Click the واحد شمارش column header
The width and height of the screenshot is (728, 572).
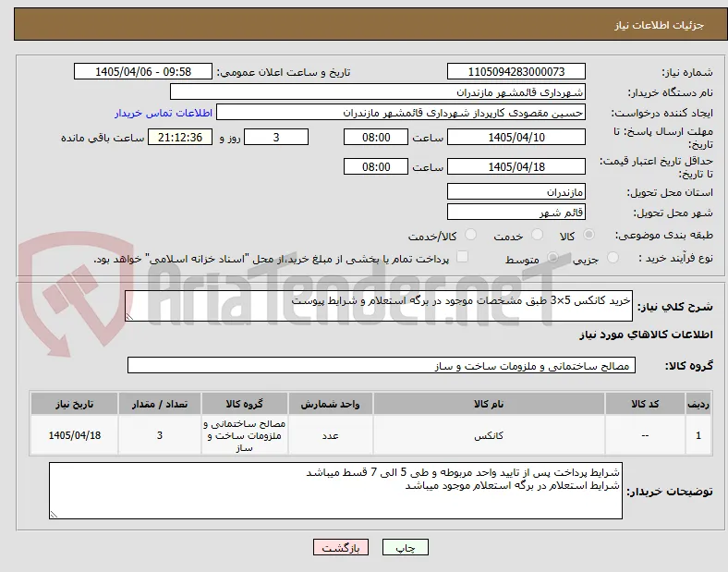tap(330, 404)
